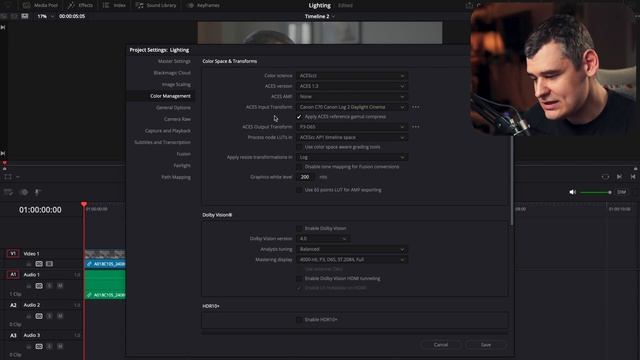Viewport: 640px width, 360px height.
Task: Switch to Fairlight settings tab
Action: (182, 166)
